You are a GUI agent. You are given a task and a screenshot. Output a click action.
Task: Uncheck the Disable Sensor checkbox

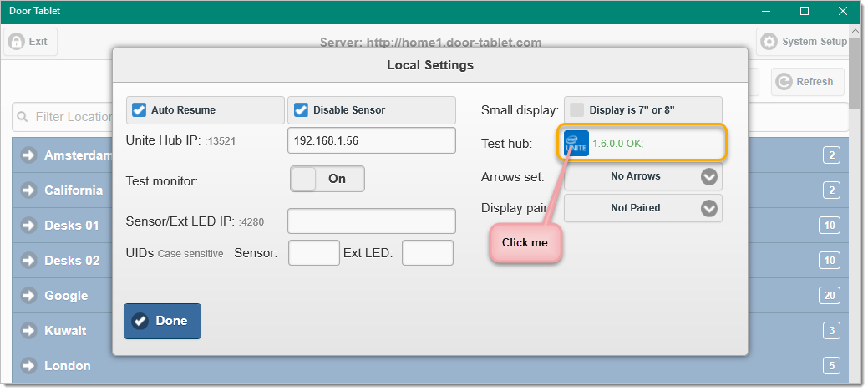click(301, 109)
